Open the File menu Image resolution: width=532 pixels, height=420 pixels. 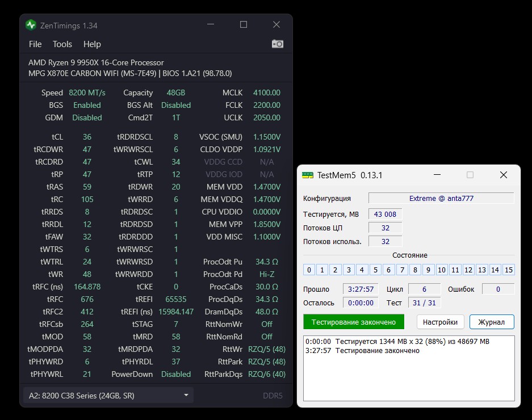point(35,44)
